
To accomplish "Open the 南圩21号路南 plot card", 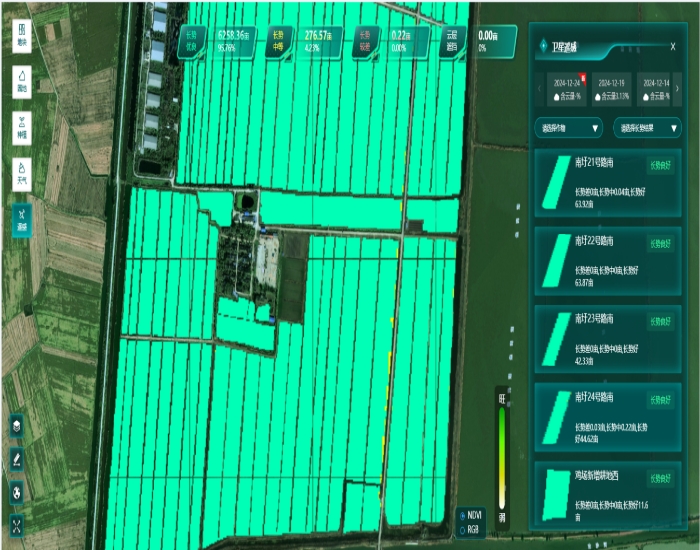I will 608,183.
